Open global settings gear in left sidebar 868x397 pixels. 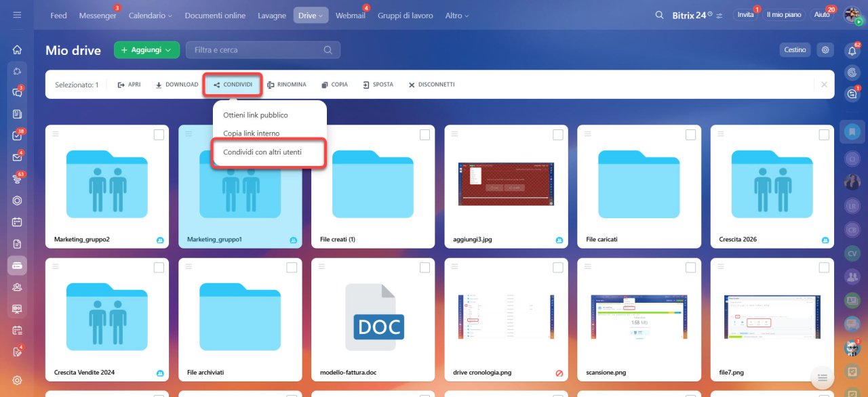pos(17,380)
